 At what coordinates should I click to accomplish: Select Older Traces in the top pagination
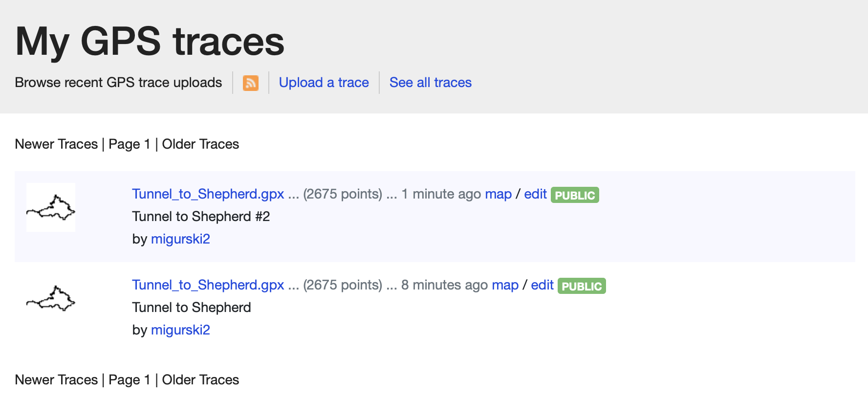(x=200, y=144)
